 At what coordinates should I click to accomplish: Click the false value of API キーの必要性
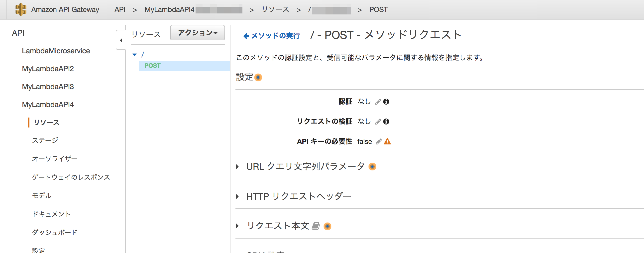coord(364,141)
